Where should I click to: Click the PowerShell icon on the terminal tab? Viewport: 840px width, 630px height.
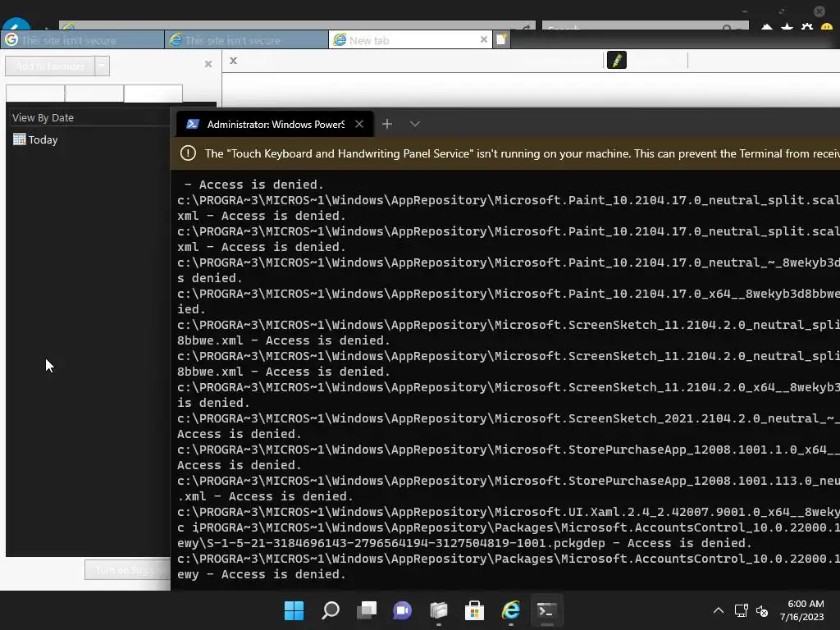(192, 125)
